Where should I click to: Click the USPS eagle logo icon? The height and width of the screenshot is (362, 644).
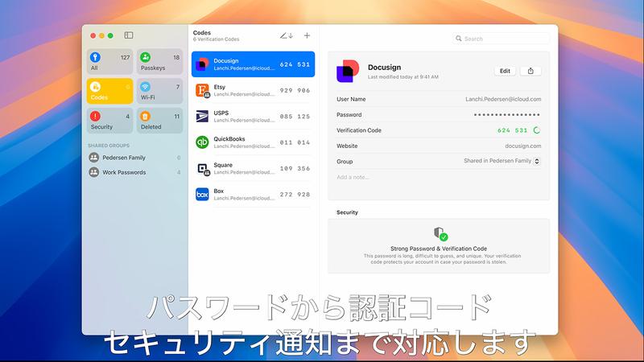click(x=202, y=116)
